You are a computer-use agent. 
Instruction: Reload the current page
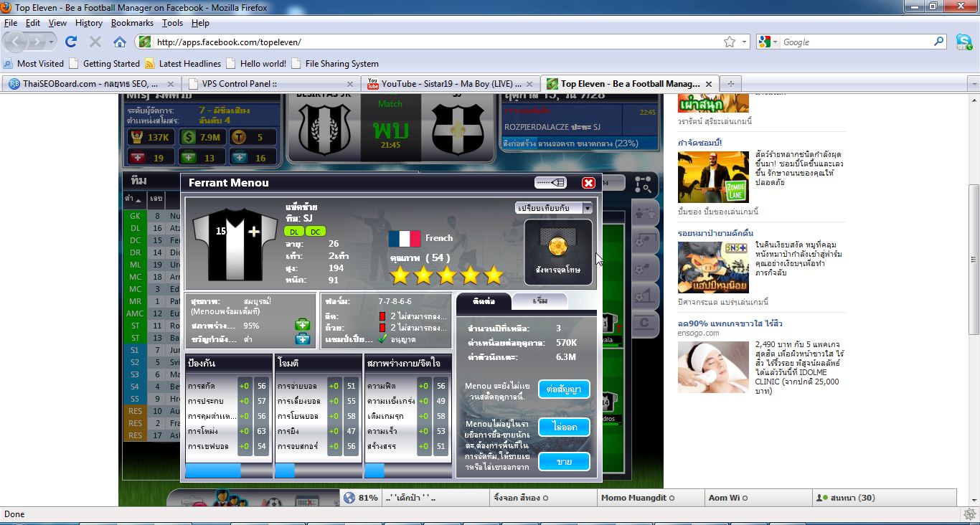pyautogui.click(x=71, y=42)
